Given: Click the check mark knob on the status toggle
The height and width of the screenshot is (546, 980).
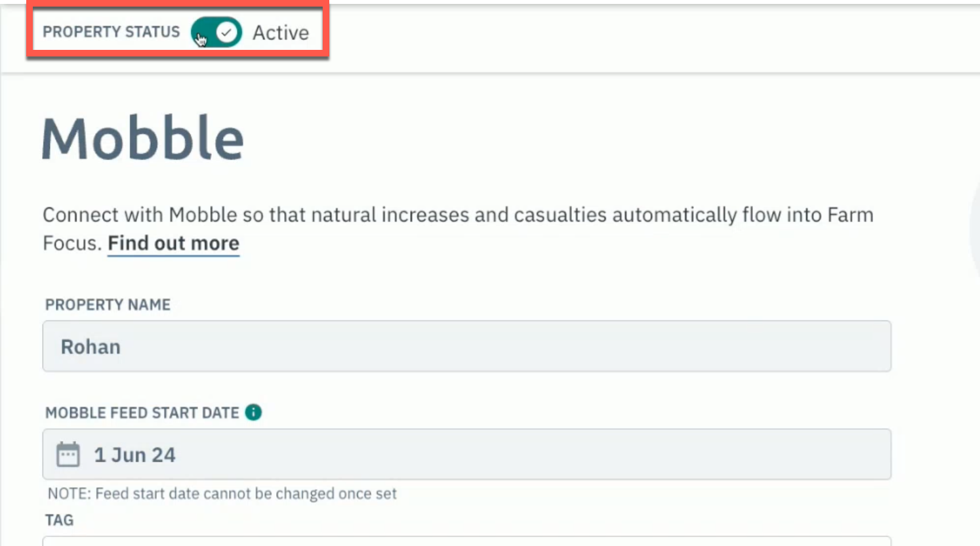Looking at the screenshot, I should 227,32.
